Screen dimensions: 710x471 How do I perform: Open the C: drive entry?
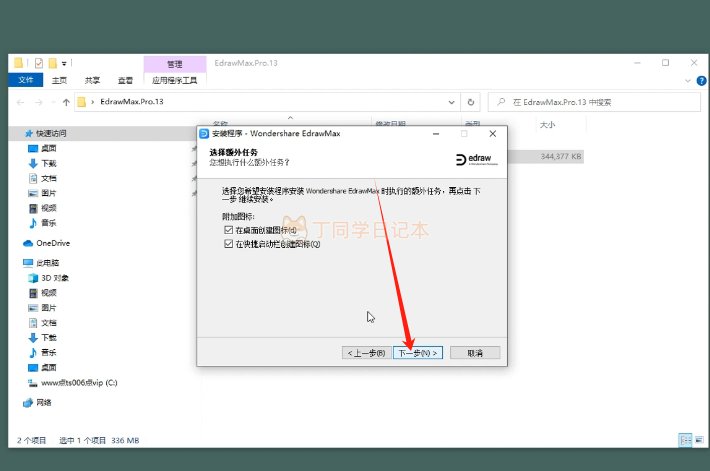click(x=79, y=383)
